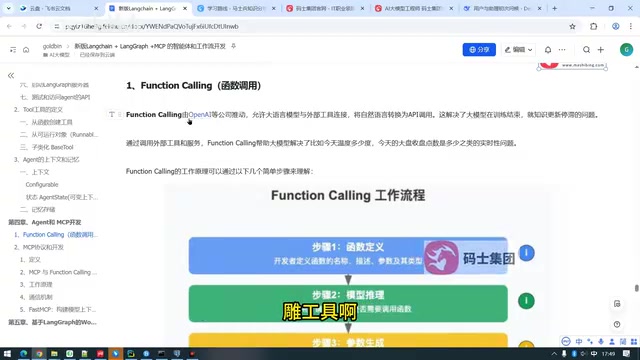Reload the page

pyautogui.click(x=39, y=26)
